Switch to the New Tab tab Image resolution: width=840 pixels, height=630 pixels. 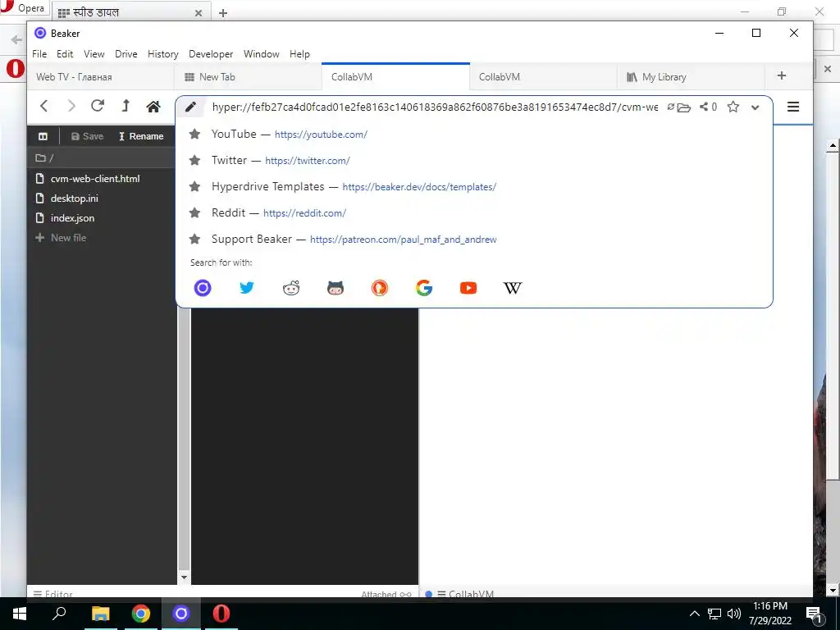pyautogui.click(x=248, y=76)
